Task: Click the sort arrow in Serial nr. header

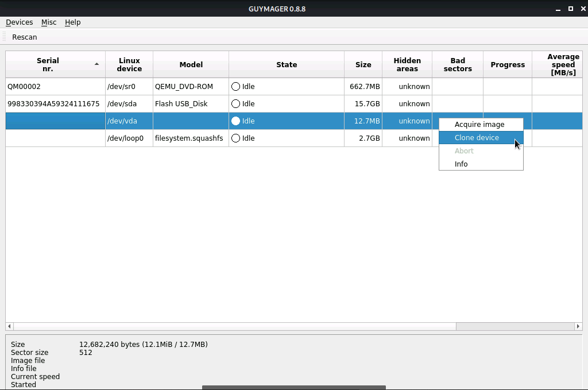Action: 96,64
